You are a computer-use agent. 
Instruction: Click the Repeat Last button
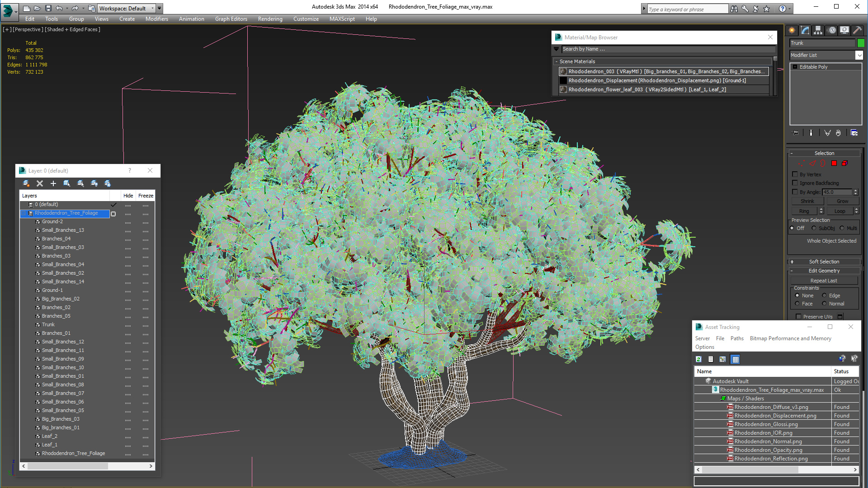pos(824,281)
